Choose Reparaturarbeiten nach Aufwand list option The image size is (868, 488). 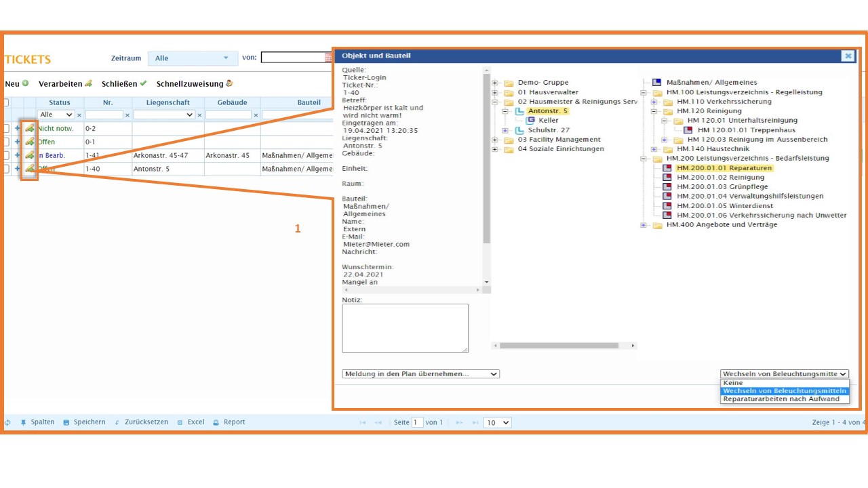coord(784,399)
